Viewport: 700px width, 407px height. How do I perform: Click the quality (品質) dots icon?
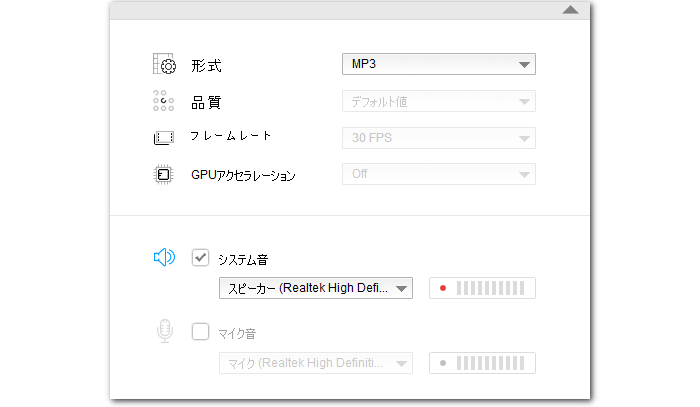click(164, 101)
